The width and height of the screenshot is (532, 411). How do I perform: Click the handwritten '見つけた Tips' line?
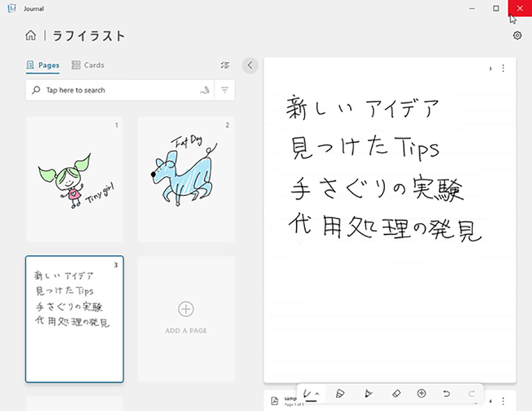click(x=365, y=148)
